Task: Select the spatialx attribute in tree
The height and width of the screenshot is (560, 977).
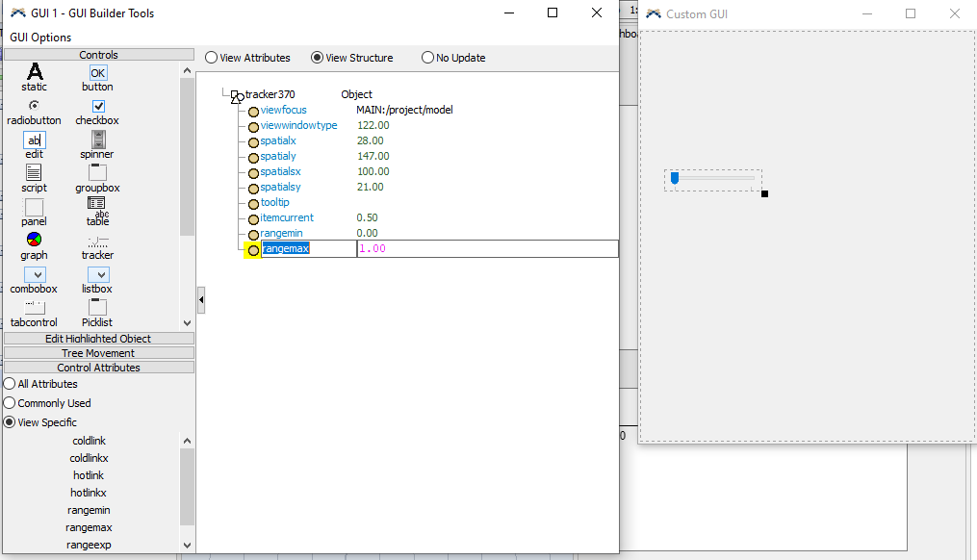Action: pyautogui.click(x=278, y=140)
